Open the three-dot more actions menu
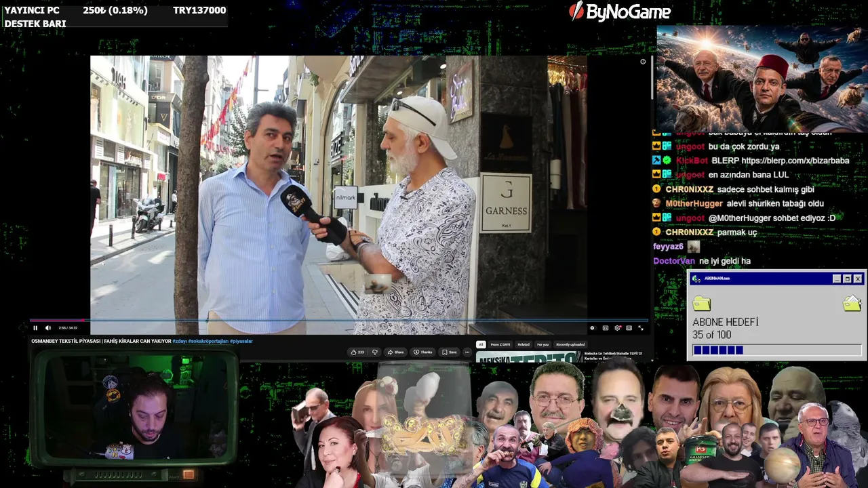868x488 pixels. coord(467,352)
